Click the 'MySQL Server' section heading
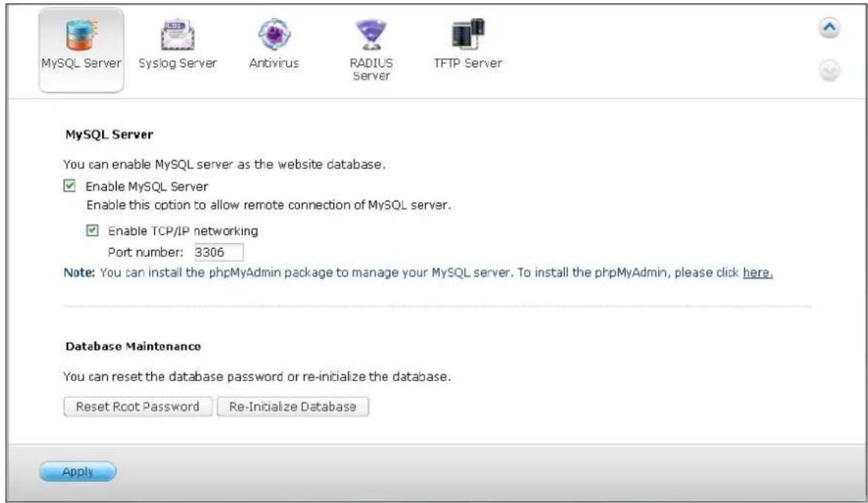Image resolution: width=868 pixels, height=503 pixels. (x=109, y=134)
